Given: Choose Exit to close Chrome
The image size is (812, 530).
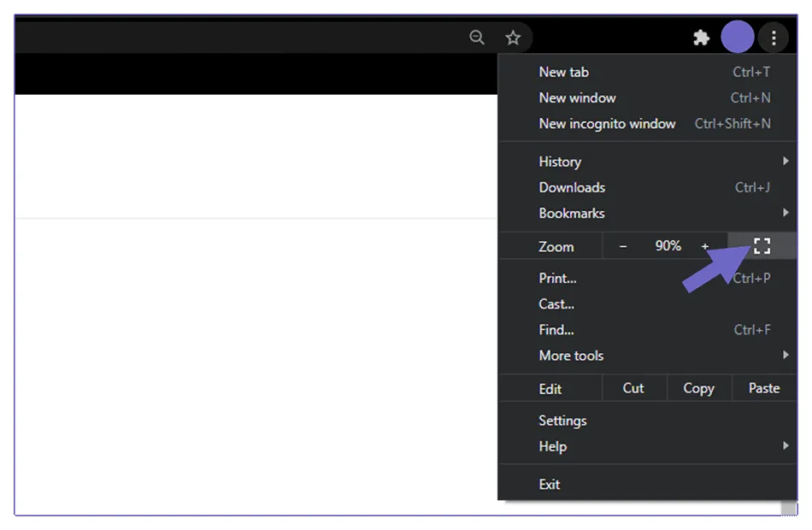Looking at the screenshot, I should pyautogui.click(x=647, y=485).
